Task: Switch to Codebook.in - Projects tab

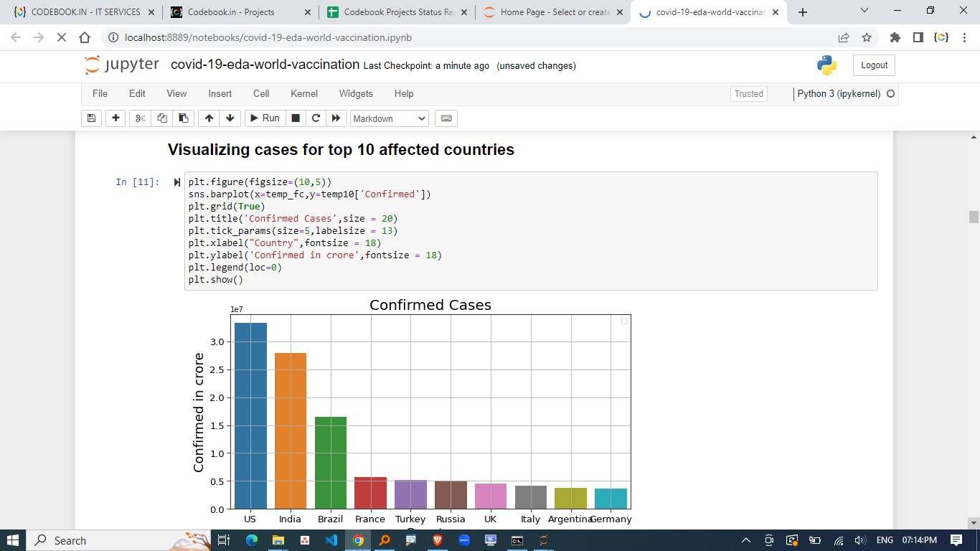Action: click(240, 12)
